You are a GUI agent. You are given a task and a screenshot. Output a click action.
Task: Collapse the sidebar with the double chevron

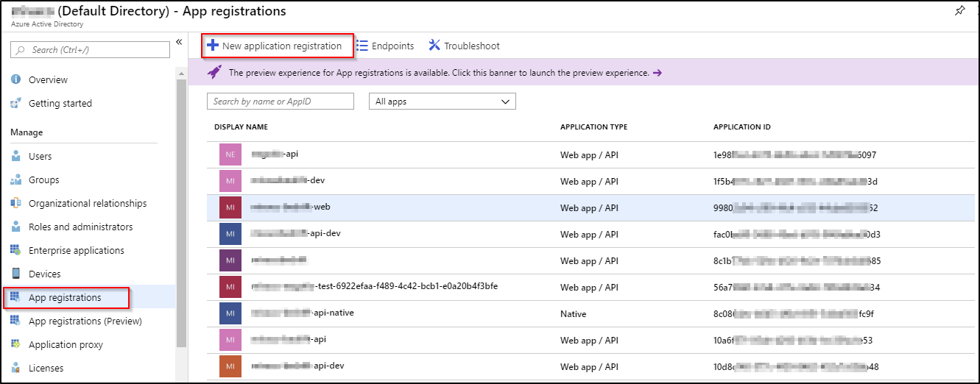179,43
